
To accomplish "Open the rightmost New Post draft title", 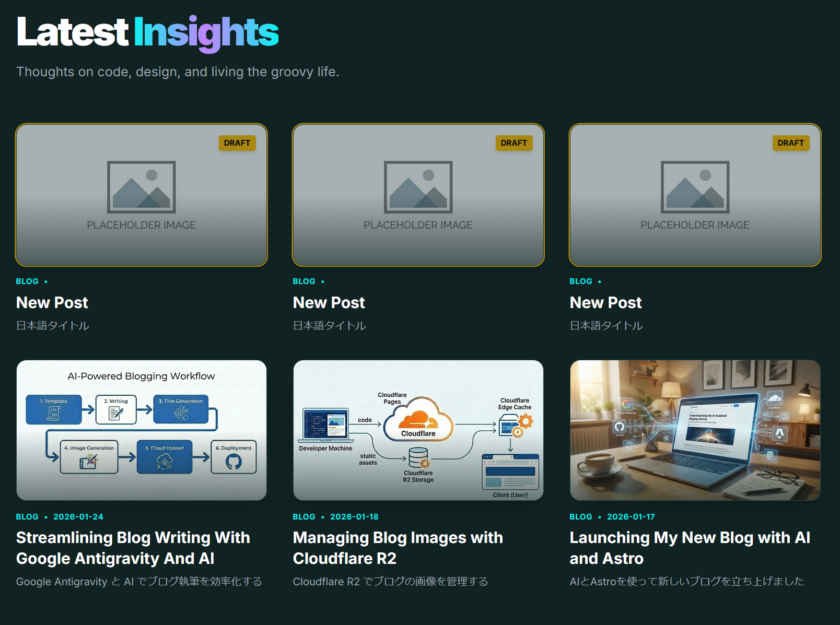I will coord(606,303).
